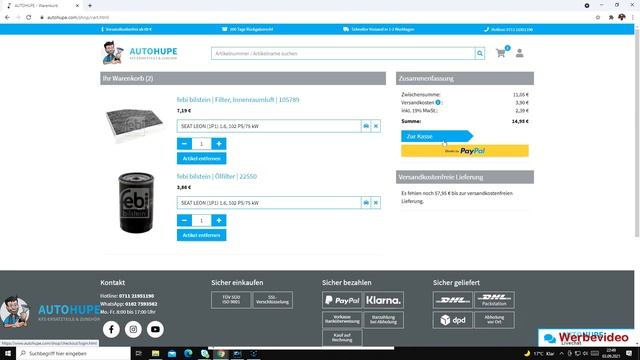
Task: Clear vehicle with X for Innenraumluft filter
Action: click(x=376, y=126)
